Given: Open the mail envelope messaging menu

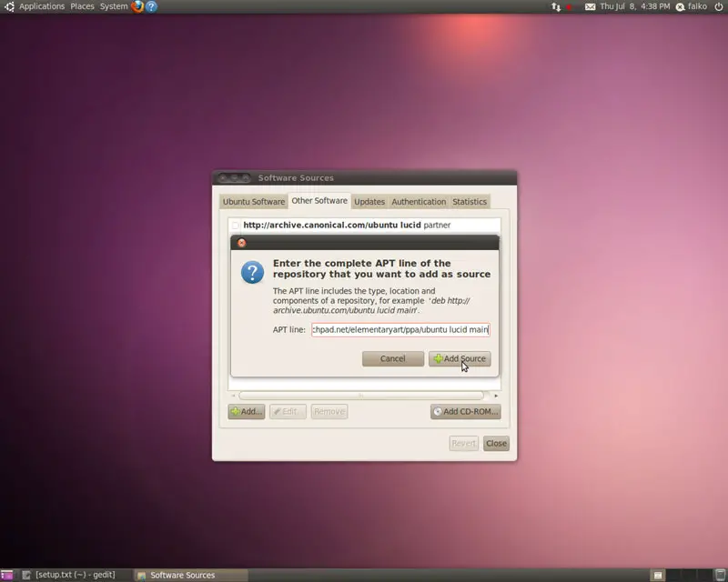Looking at the screenshot, I should pyautogui.click(x=590, y=6).
